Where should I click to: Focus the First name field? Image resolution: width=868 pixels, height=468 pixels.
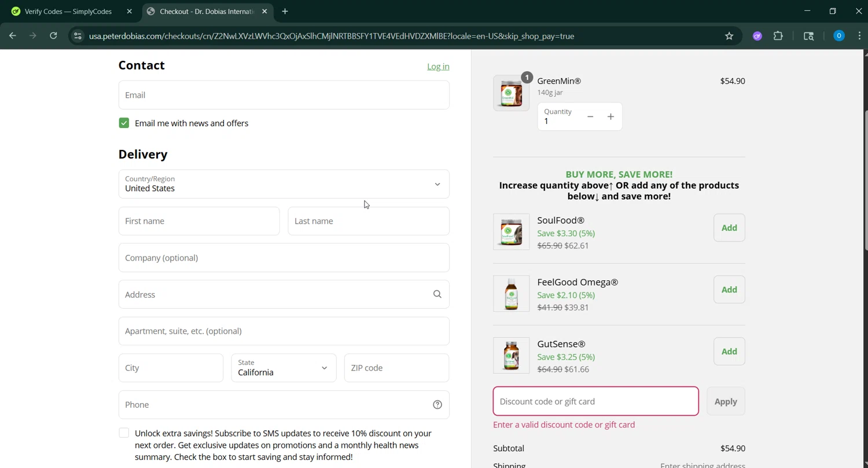point(199,221)
